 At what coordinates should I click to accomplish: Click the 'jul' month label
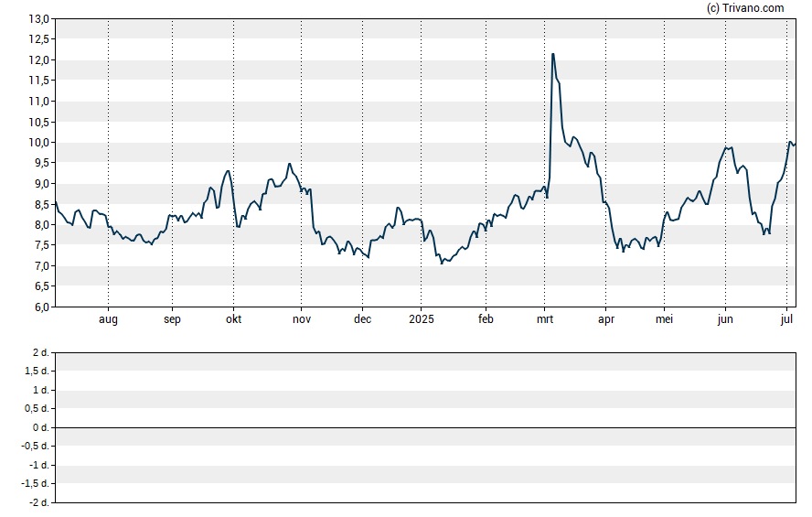(x=786, y=319)
